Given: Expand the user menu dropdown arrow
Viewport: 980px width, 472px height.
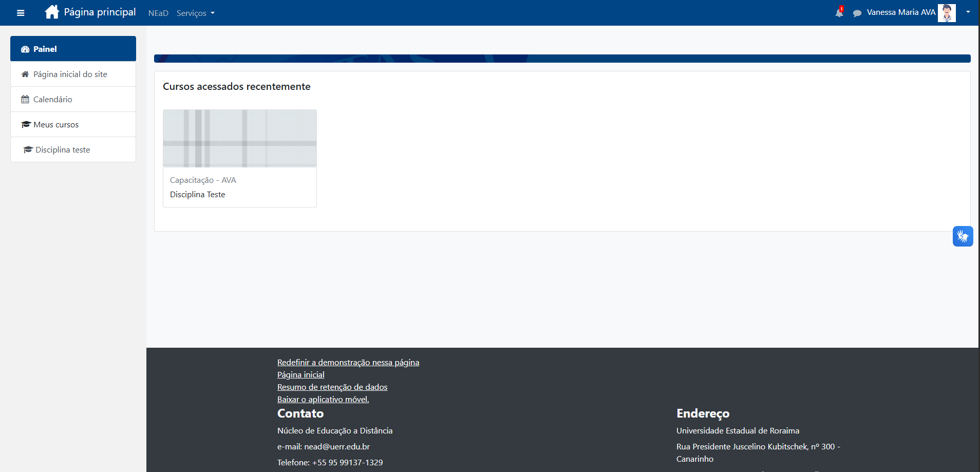Looking at the screenshot, I should [x=968, y=12].
